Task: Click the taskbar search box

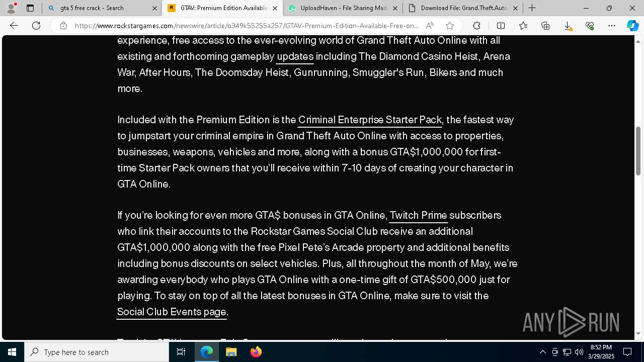Action: coord(97,352)
